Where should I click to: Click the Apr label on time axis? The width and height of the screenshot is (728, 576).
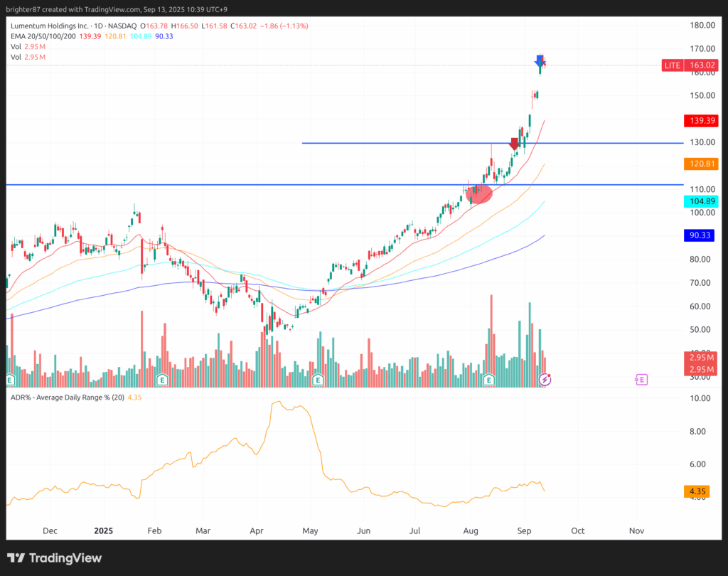pyautogui.click(x=256, y=530)
